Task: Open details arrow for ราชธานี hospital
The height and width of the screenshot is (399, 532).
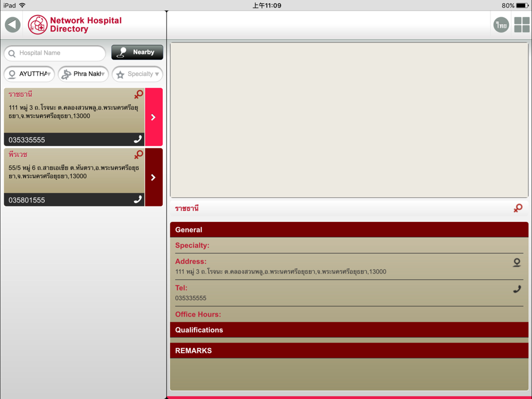Action: (154, 117)
